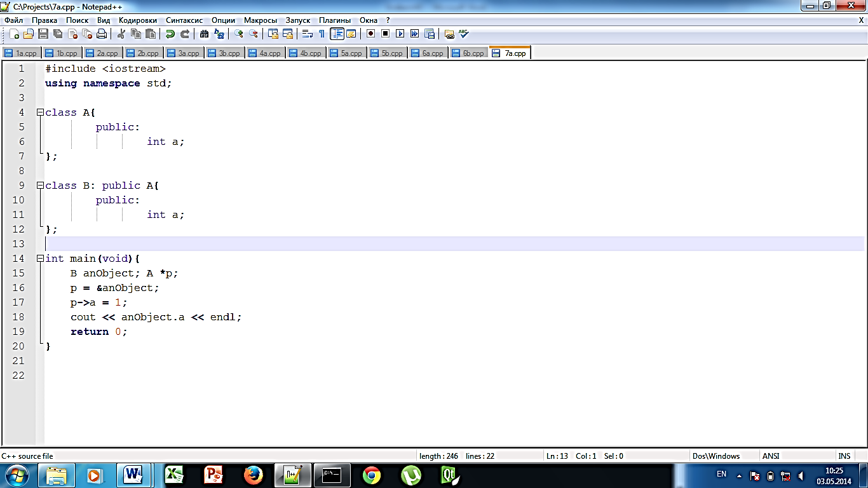Screen dimensions: 868x488
Task: Click the Close All toolbar icon
Action: pyautogui.click(x=87, y=34)
